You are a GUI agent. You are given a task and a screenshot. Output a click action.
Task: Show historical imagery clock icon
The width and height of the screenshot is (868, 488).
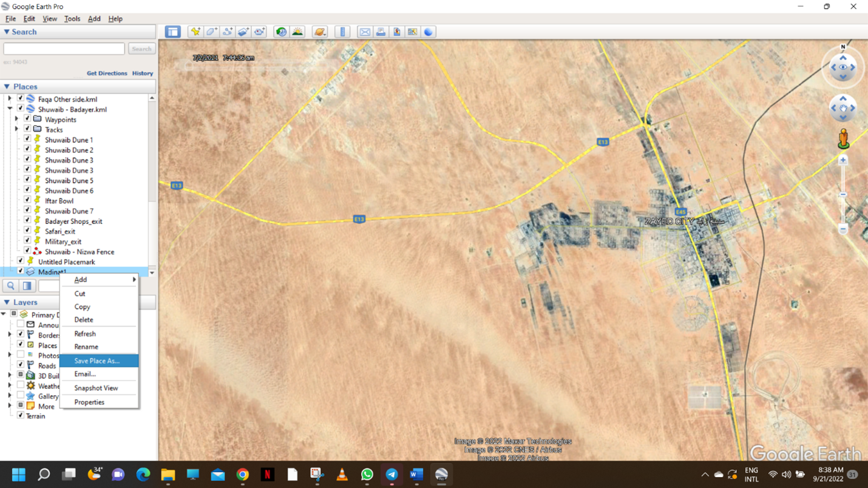[281, 32]
